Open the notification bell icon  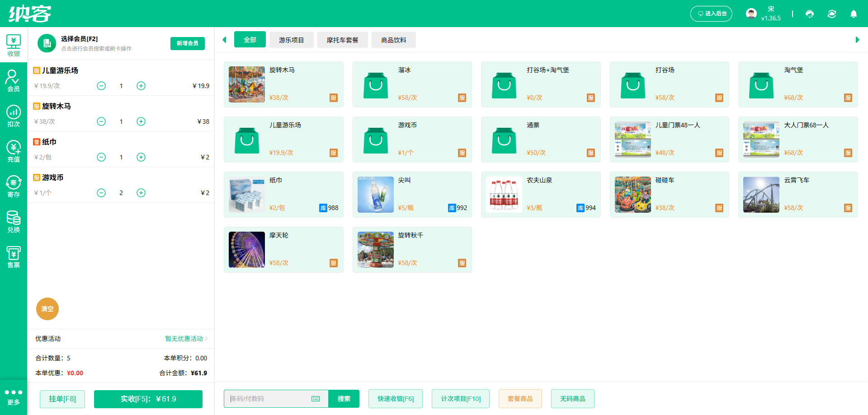click(x=854, y=14)
